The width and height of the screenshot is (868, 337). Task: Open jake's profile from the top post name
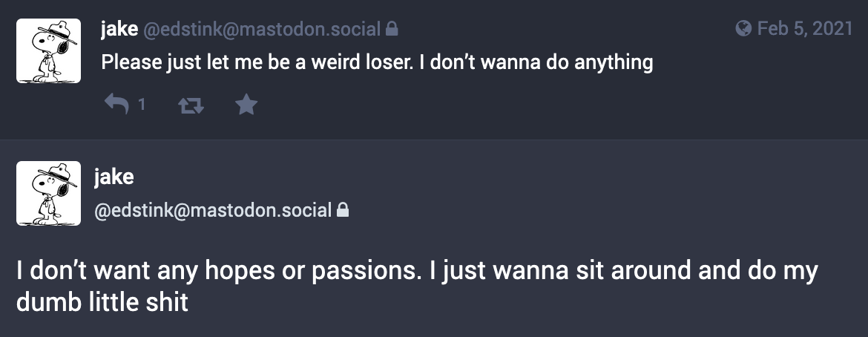119,29
